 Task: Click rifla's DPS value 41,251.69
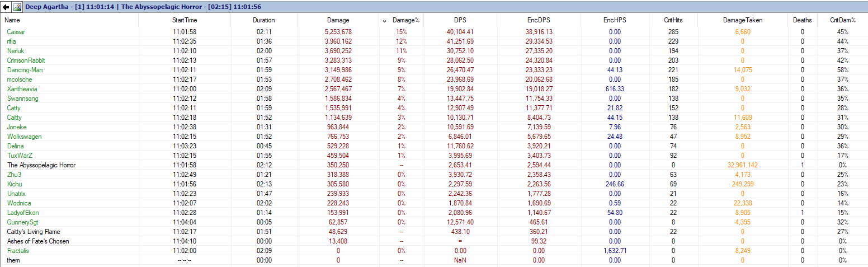tap(460, 41)
